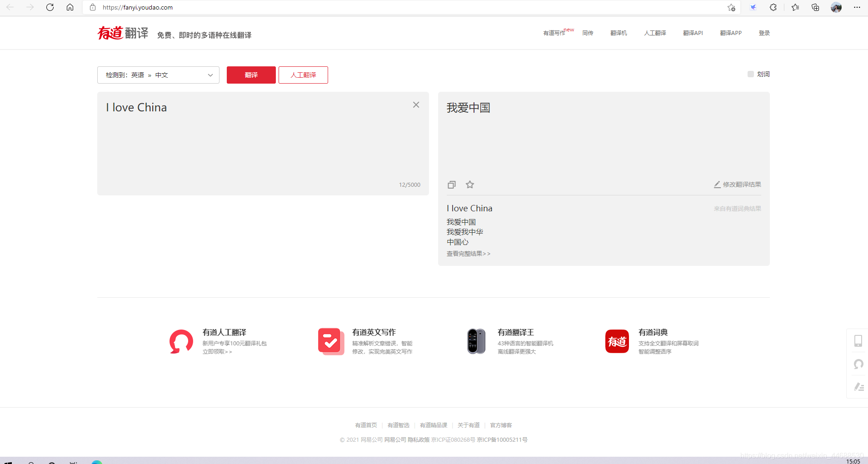The width and height of the screenshot is (868, 464).
Task: Open 翻译机 in the top menu
Action: point(619,33)
